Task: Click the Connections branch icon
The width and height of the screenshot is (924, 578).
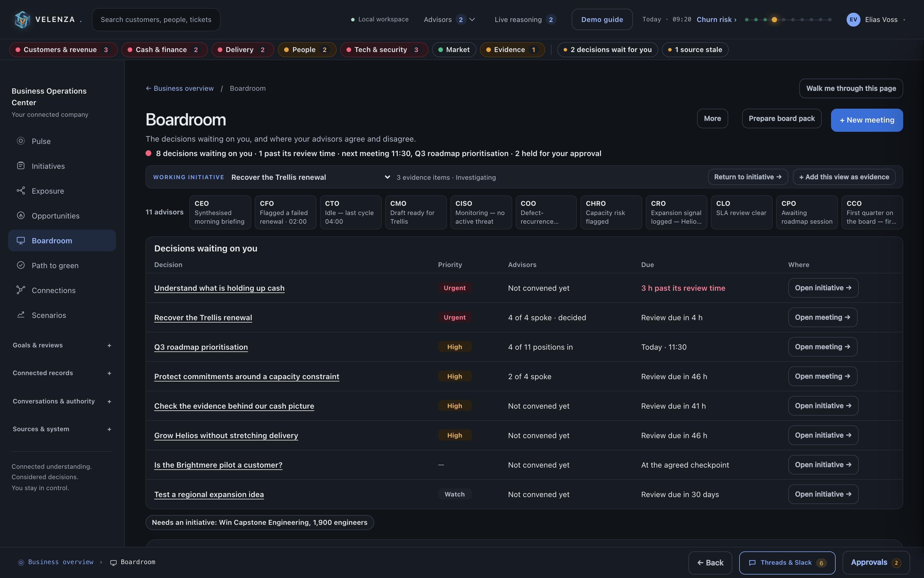Action: point(21,290)
